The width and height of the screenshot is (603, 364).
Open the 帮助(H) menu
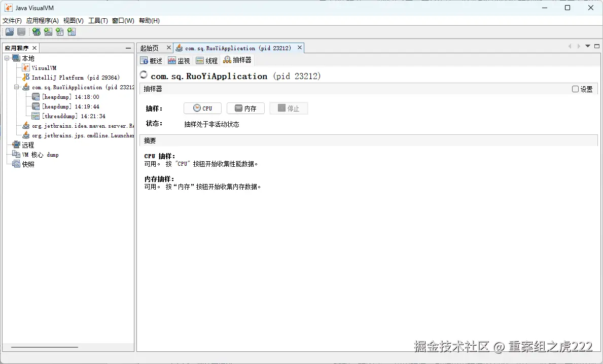(149, 21)
